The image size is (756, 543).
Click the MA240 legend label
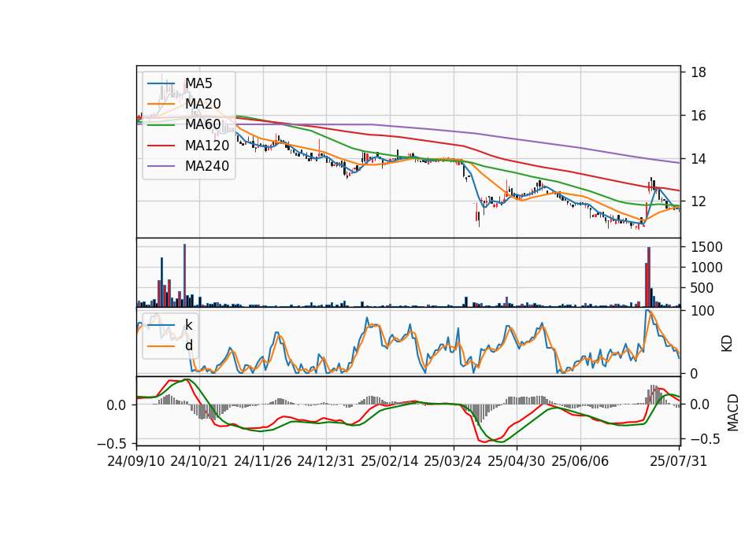tap(207, 166)
